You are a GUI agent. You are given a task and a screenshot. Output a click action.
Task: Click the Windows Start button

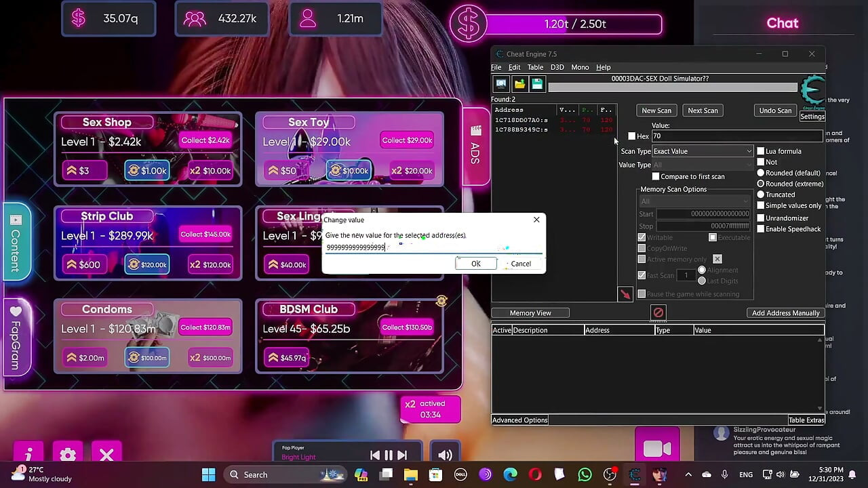point(208,474)
